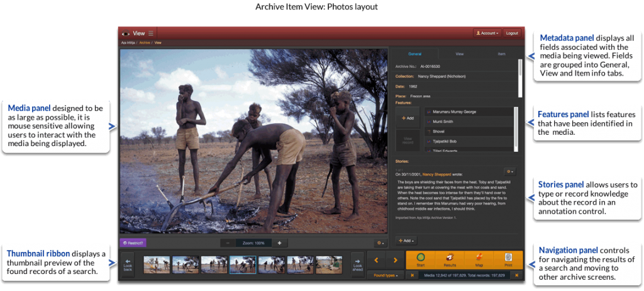The height and width of the screenshot is (291, 644).
Task: Zoom out with the minus button
Action: click(228, 243)
